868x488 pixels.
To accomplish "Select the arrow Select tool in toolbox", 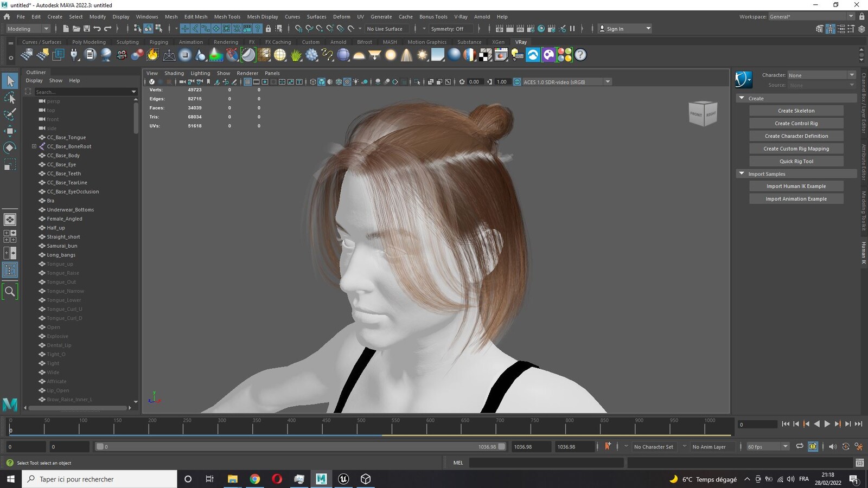I will point(10,81).
